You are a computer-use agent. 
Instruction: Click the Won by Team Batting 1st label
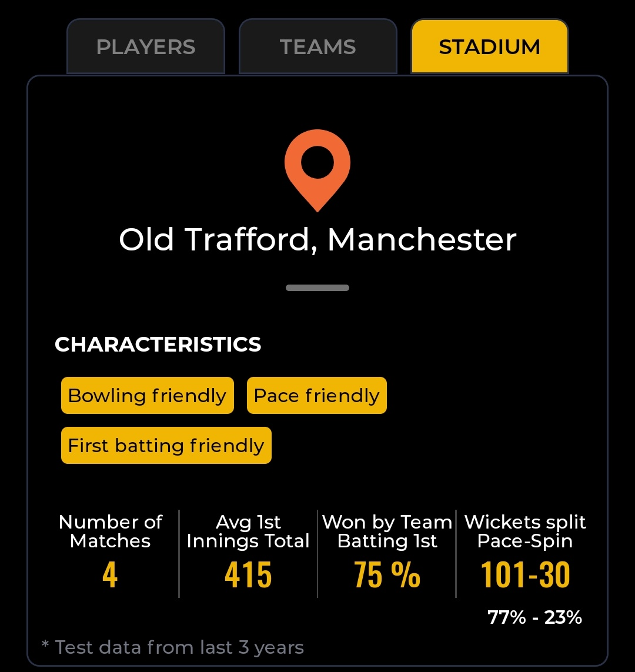click(x=387, y=531)
